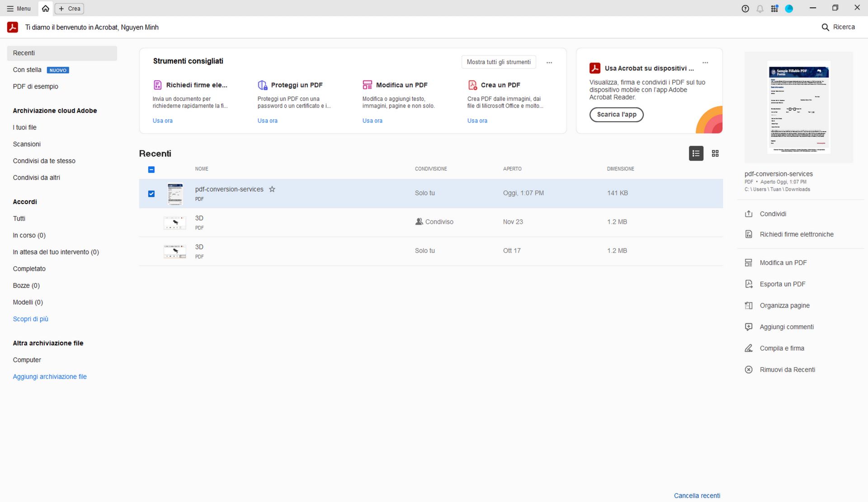Open the pdf-conversion-services preview thumbnail

click(x=798, y=108)
